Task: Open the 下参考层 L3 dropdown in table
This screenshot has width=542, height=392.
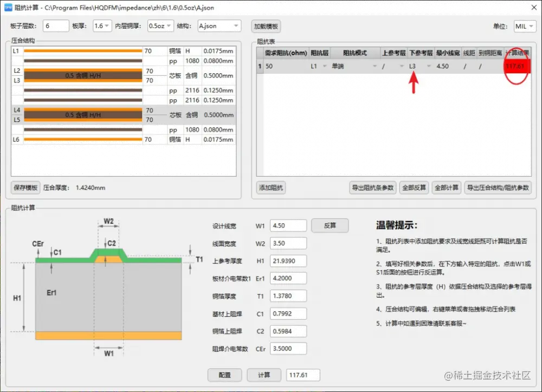Action: click(x=429, y=66)
